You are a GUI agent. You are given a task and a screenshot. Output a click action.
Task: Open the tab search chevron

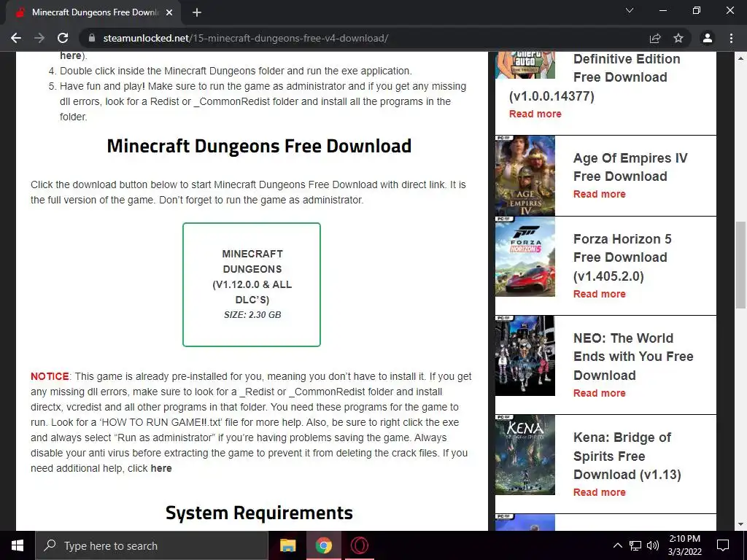630,10
